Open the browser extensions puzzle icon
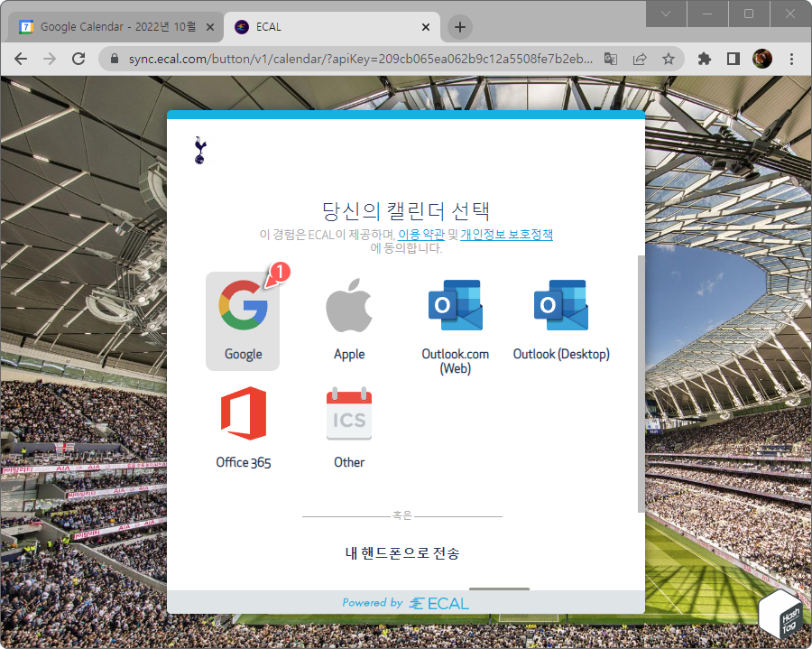Viewport: 812px width, 649px height. [x=704, y=58]
